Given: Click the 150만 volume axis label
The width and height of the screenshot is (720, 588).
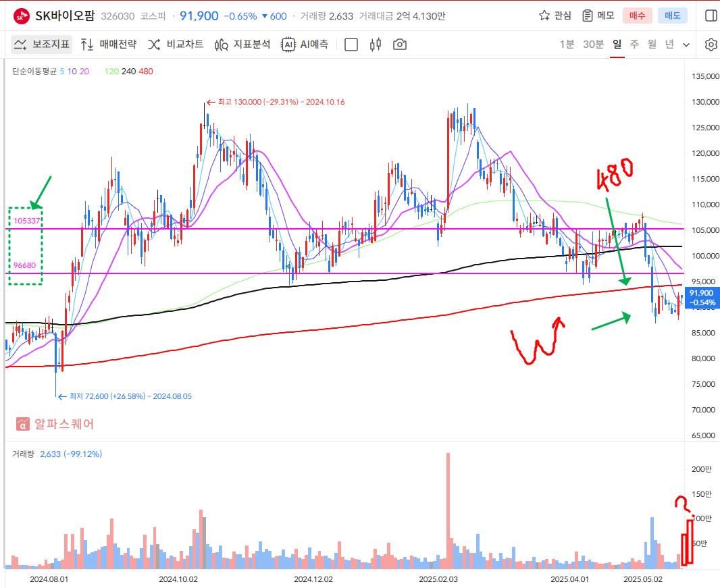Looking at the screenshot, I should click(x=701, y=494).
